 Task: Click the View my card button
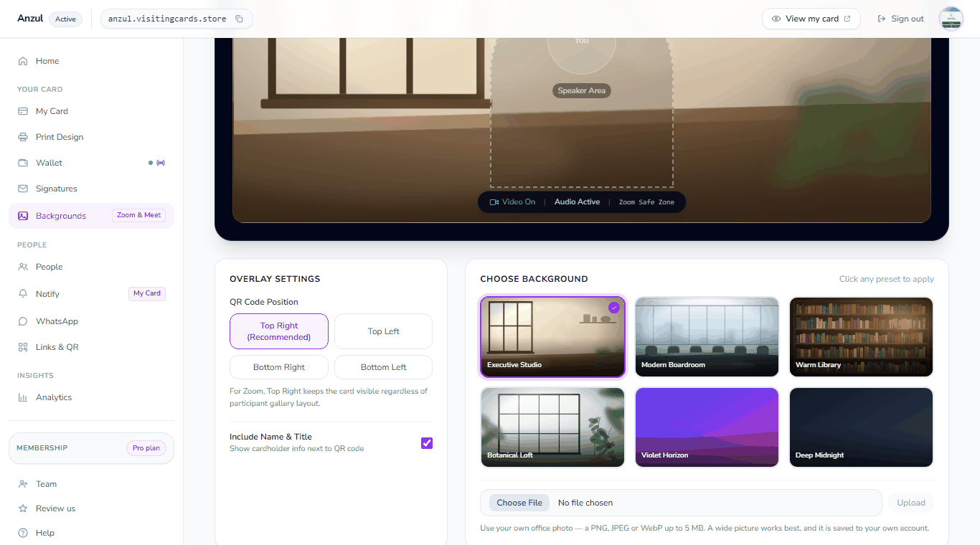811,19
